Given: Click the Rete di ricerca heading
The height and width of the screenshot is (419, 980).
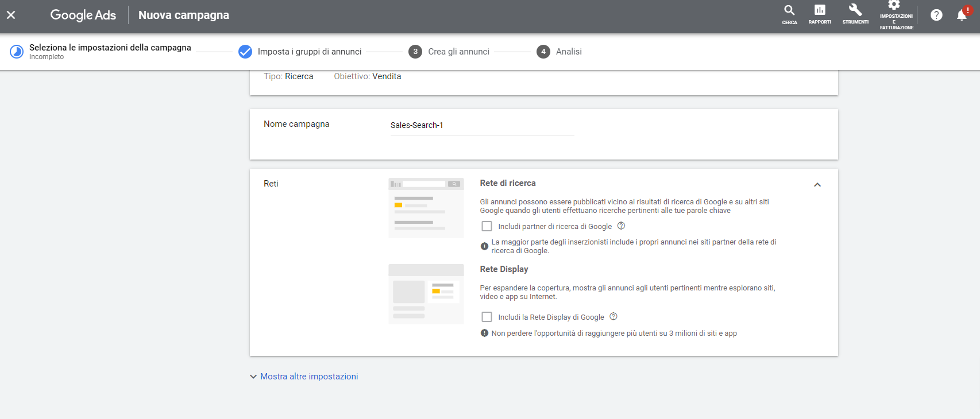Looking at the screenshot, I should [x=508, y=183].
